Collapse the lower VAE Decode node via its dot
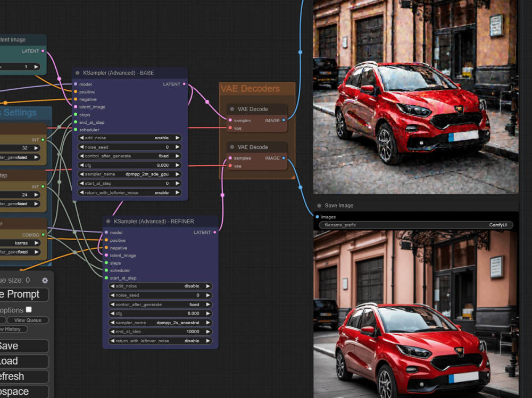The width and height of the screenshot is (532, 398). [232, 147]
